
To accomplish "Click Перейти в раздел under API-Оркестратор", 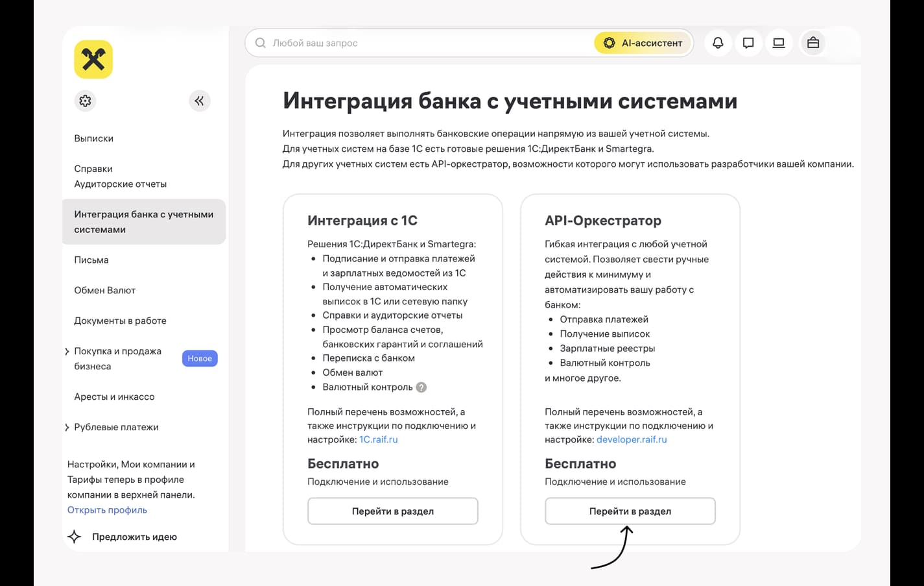I will point(630,511).
